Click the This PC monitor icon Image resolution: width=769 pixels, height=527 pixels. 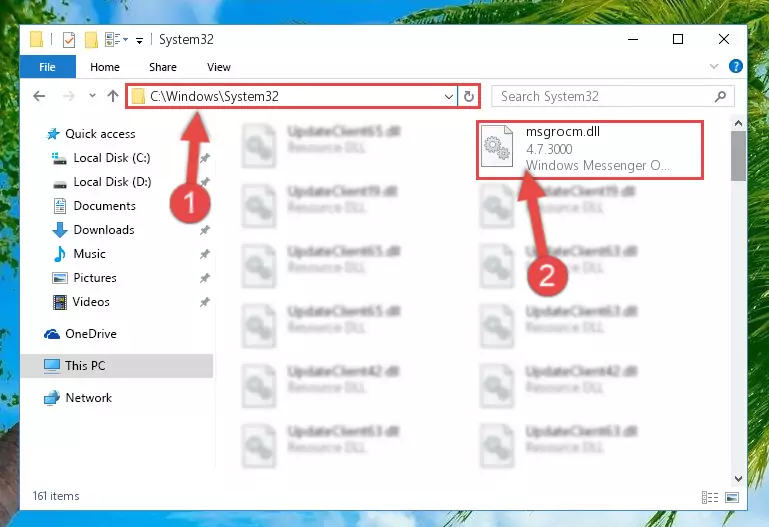pyautogui.click(x=51, y=366)
